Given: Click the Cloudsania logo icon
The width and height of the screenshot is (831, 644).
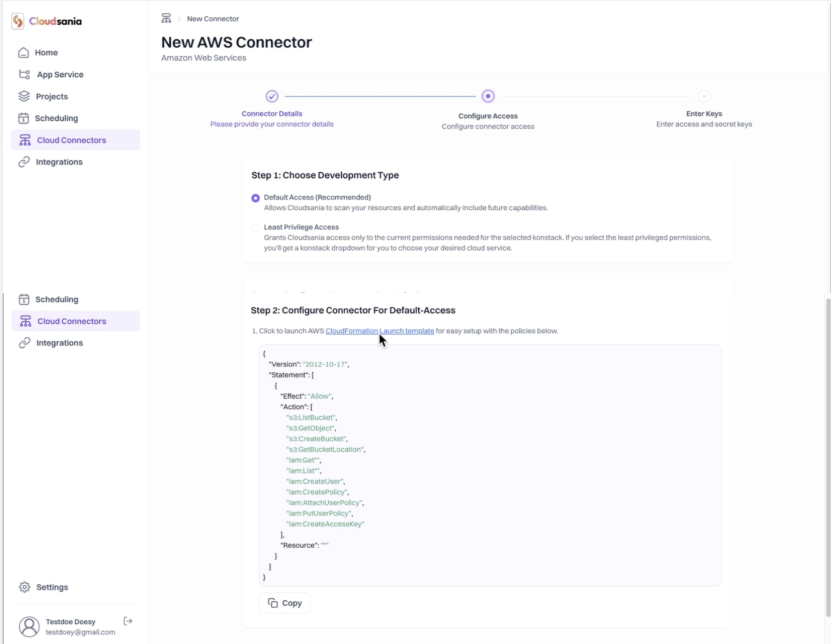Looking at the screenshot, I should pyautogui.click(x=18, y=21).
